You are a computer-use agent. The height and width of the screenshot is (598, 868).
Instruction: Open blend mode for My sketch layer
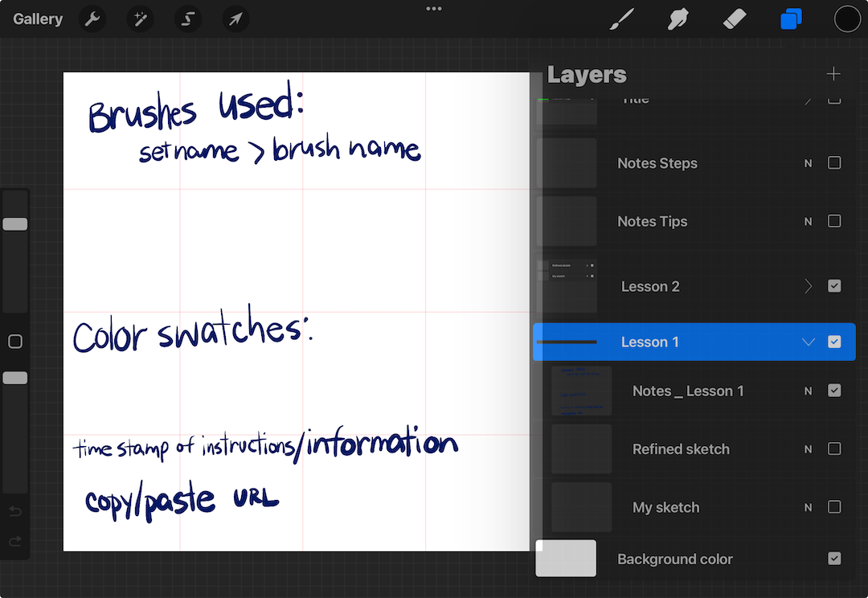coord(809,507)
